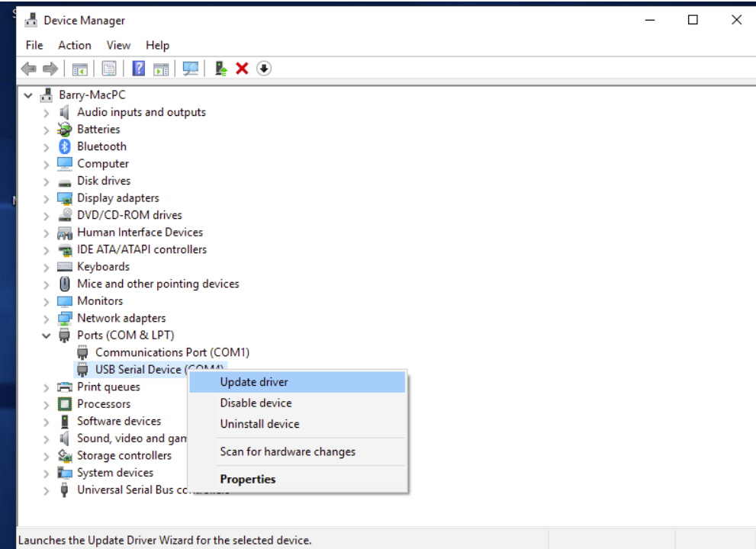This screenshot has width=756, height=549.
Task: Expand the Network adapters category
Action: tap(47, 319)
